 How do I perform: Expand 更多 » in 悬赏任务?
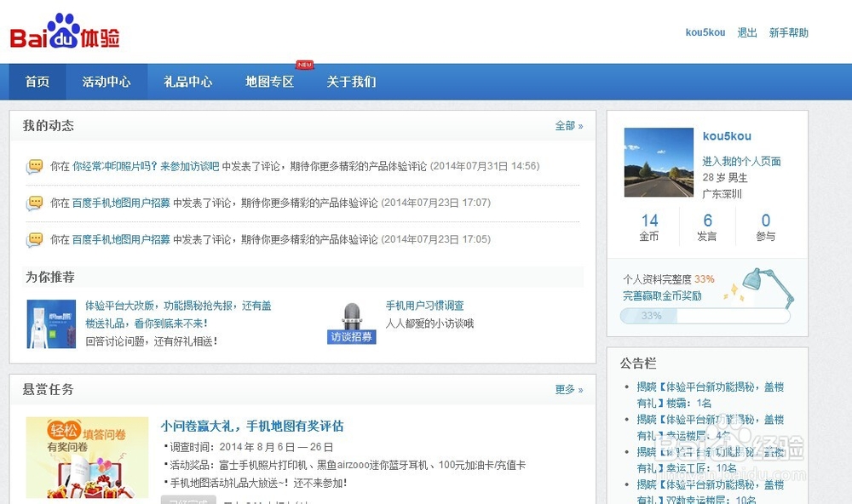pyautogui.click(x=569, y=389)
